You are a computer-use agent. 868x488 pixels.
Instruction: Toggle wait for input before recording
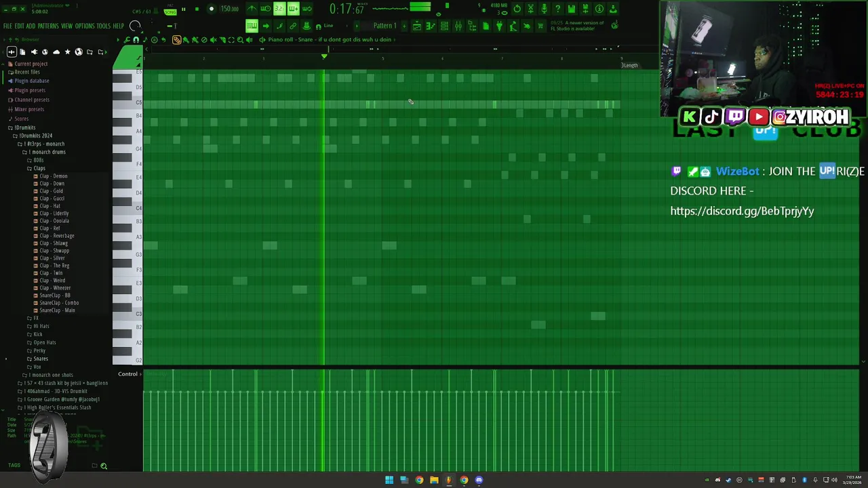265,9
